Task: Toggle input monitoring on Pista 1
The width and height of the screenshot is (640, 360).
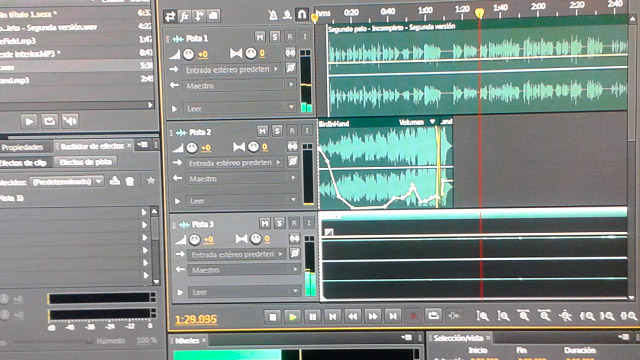Action: click(305, 36)
